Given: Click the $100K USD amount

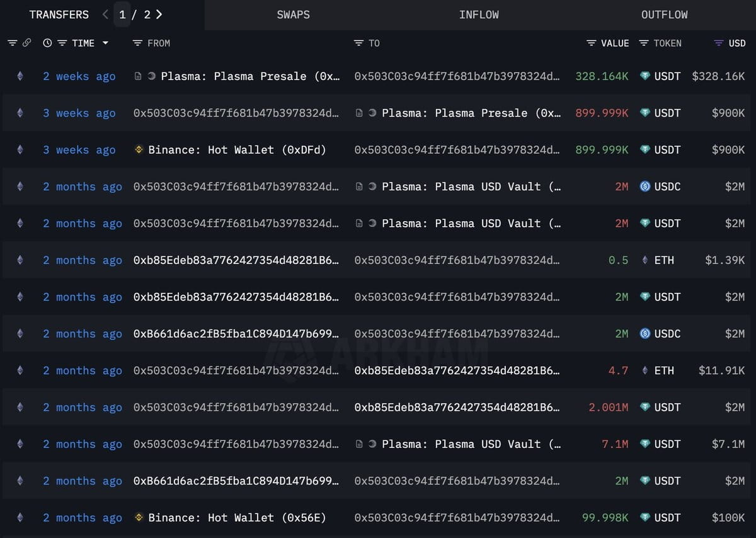Looking at the screenshot, I should 728,518.
